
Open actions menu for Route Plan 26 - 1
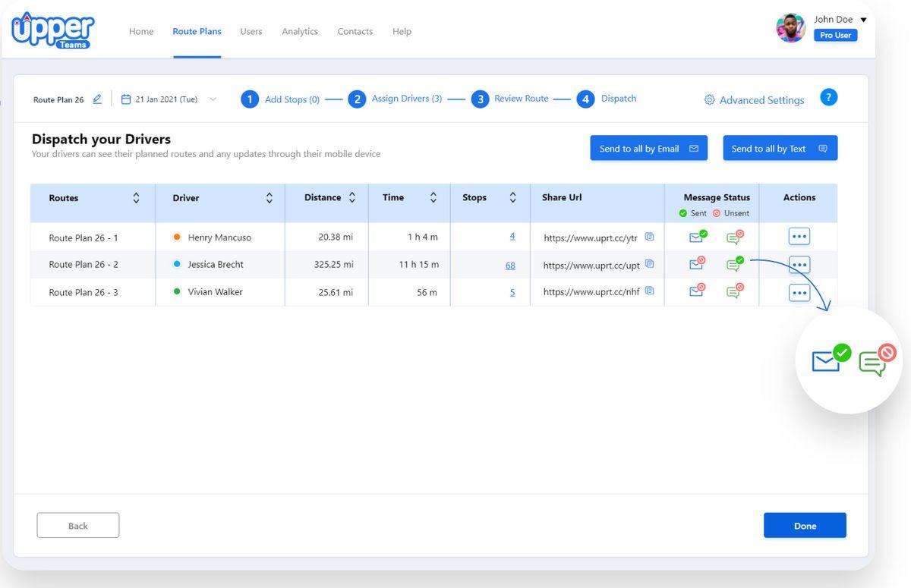click(x=799, y=237)
